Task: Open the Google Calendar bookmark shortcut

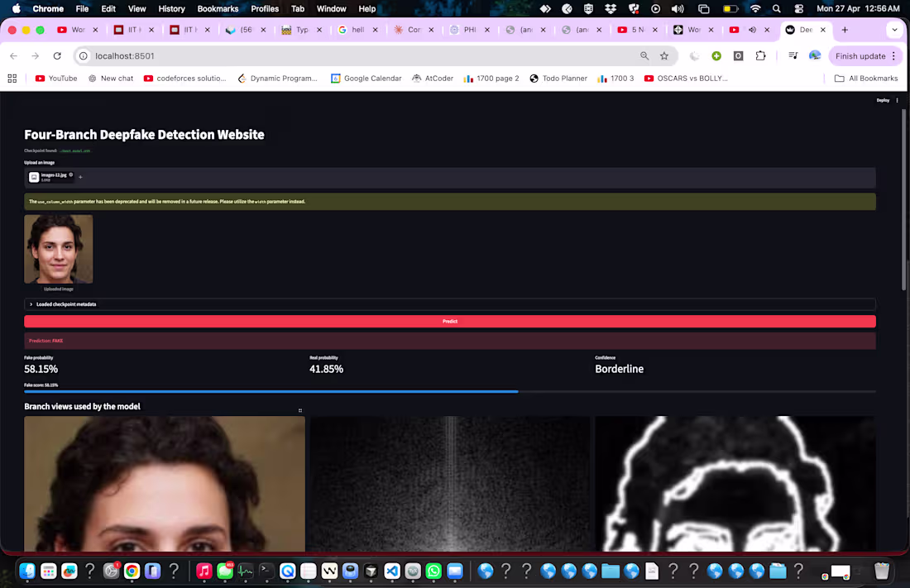Action: point(366,78)
